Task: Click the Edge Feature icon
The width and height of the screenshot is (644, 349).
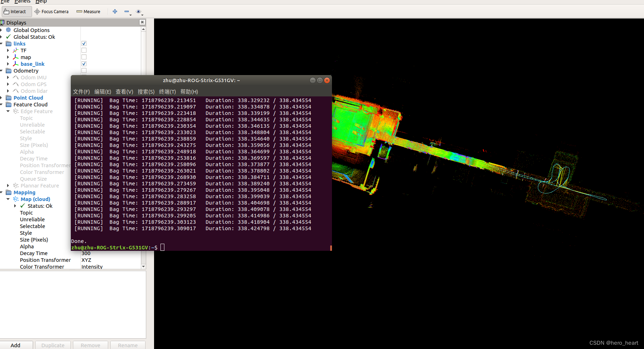Action: tap(16, 111)
